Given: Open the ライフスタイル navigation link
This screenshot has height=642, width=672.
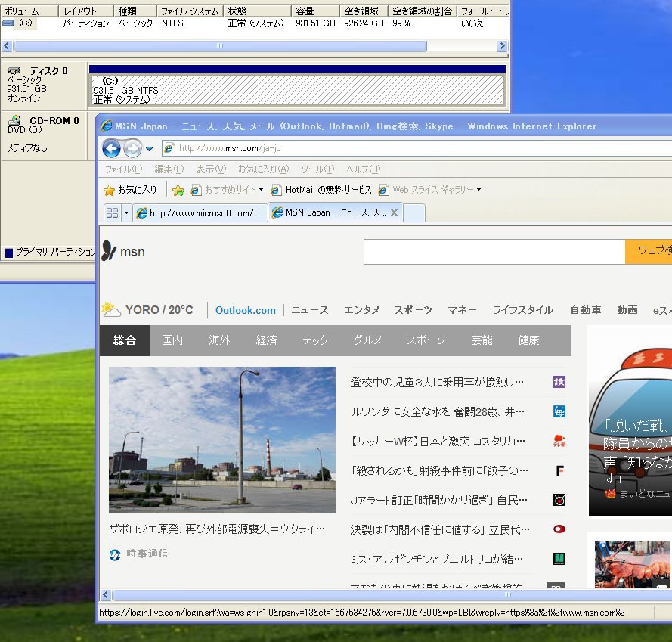Looking at the screenshot, I should pos(522,310).
